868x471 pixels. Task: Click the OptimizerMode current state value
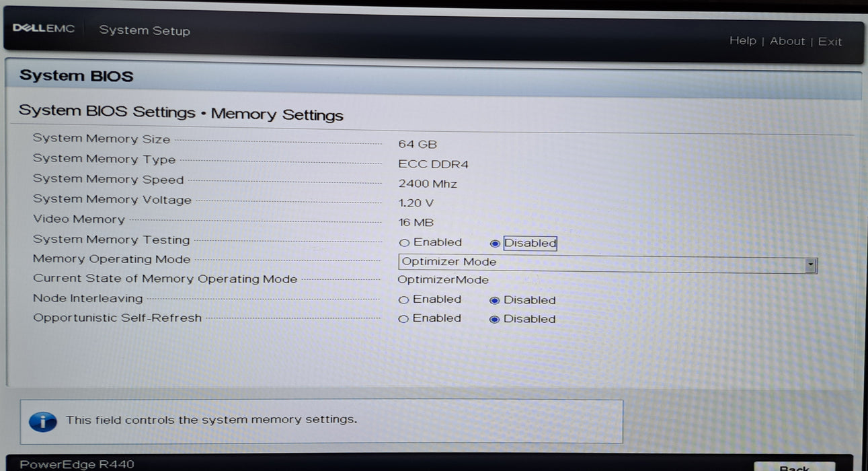443,280
